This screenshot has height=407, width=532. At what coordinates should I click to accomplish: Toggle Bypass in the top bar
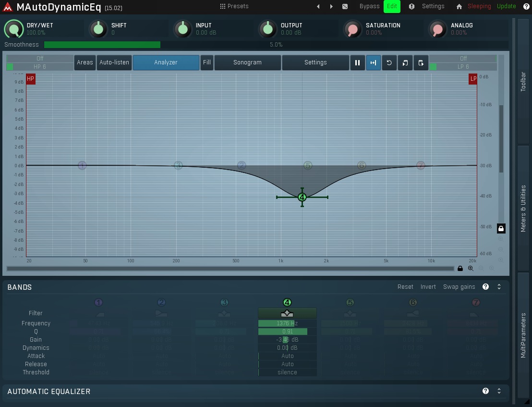[x=369, y=6]
